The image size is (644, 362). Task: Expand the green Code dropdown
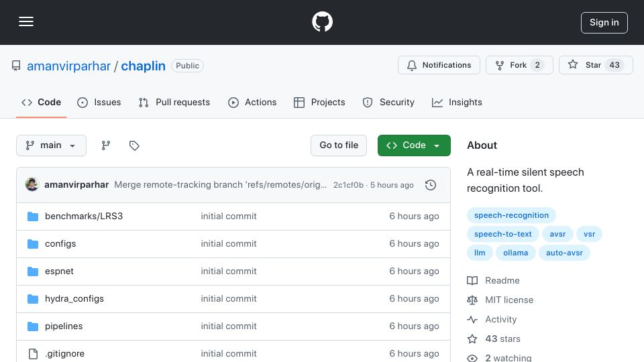[x=414, y=145]
